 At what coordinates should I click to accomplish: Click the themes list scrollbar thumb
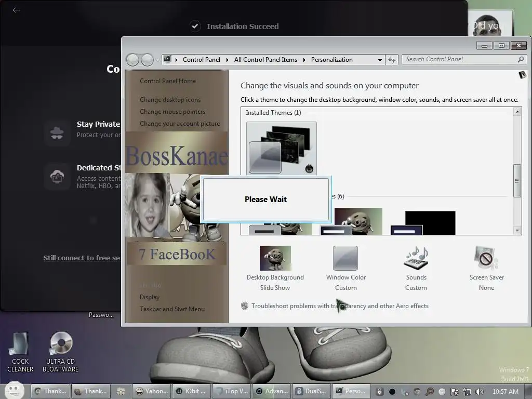click(517, 180)
